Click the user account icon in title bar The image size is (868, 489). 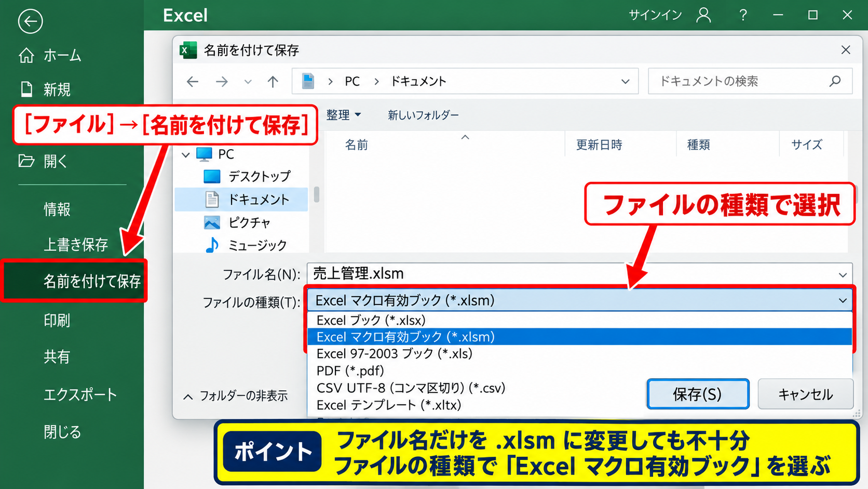click(703, 15)
